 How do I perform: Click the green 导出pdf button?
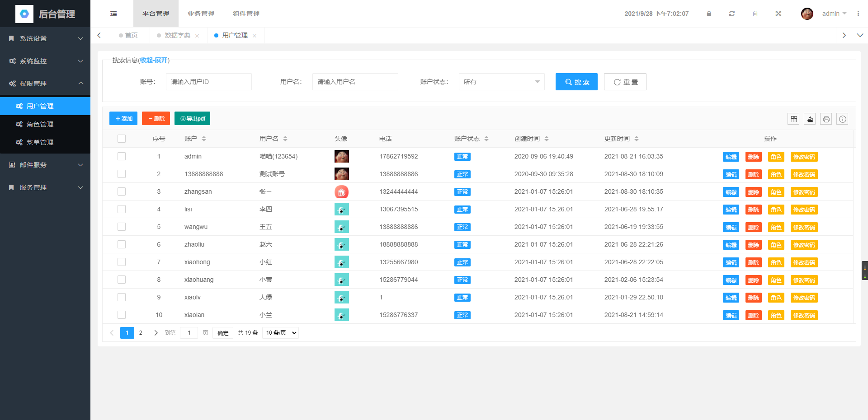pyautogui.click(x=192, y=118)
